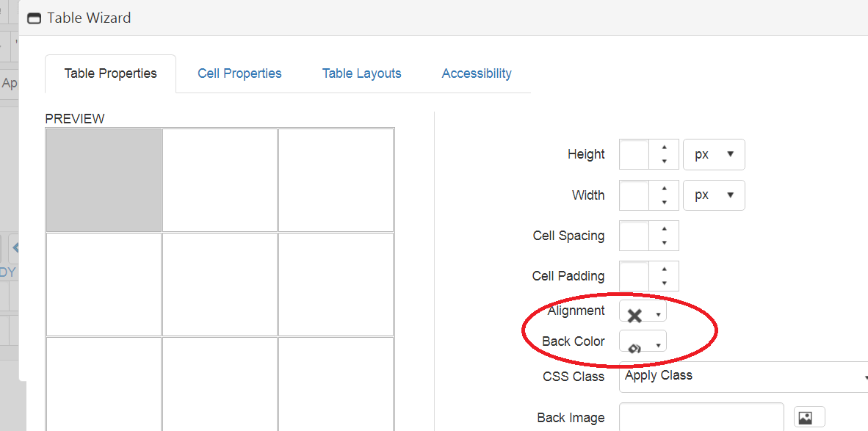This screenshot has width=868, height=431.
Task: Open the Width unit px dropdown
Action: pos(714,195)
